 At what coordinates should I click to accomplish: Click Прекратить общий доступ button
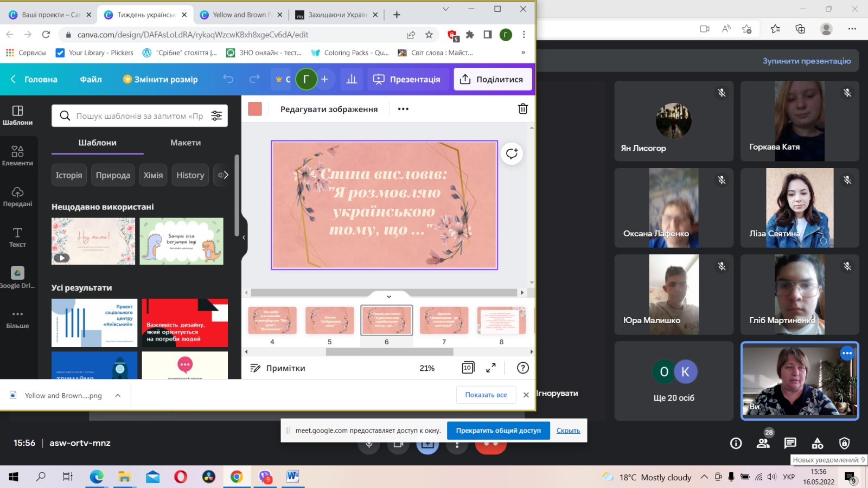tap(498, 431)
